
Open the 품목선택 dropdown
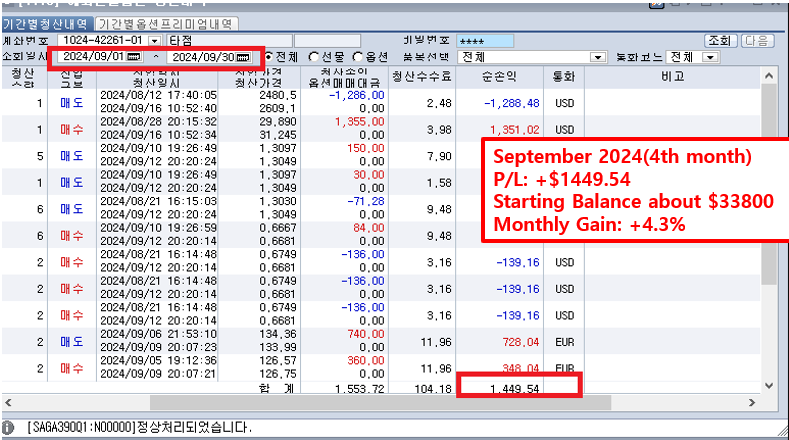599,57
